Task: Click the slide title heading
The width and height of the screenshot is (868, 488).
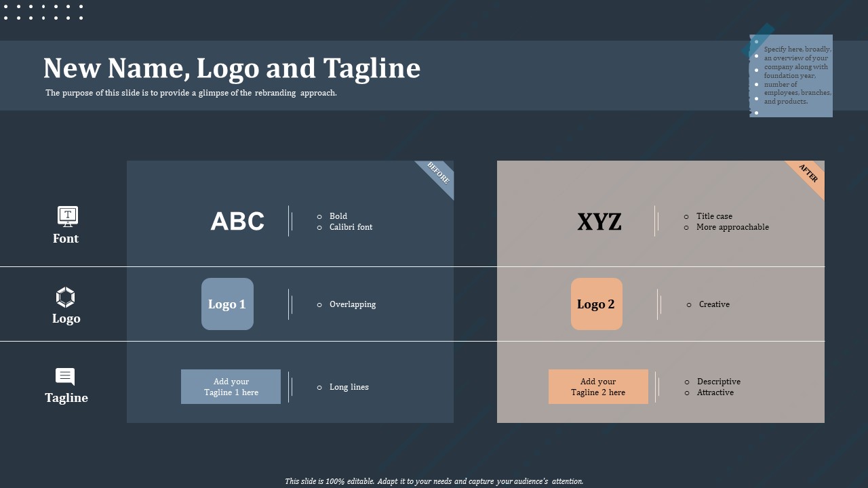Action: tap(232, 68)
